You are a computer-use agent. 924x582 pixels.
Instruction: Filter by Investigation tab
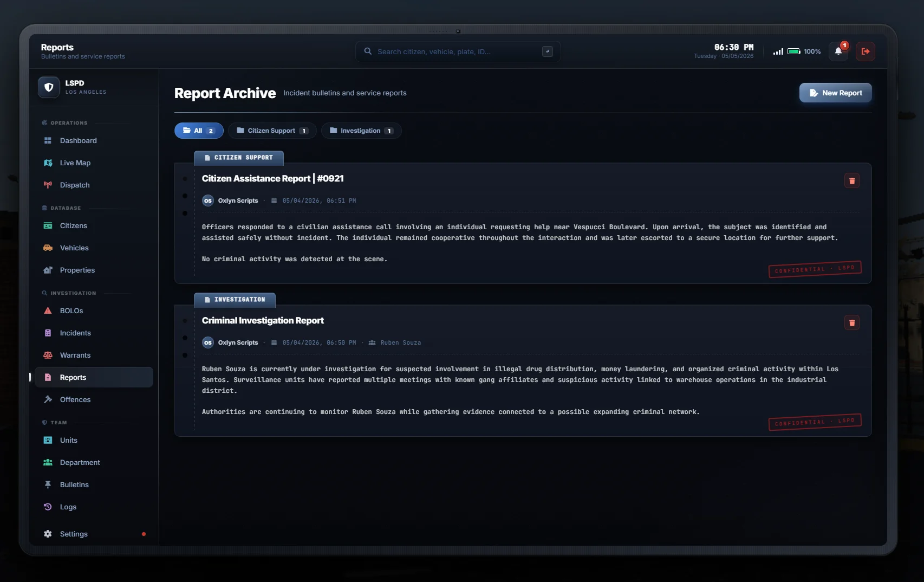point(361,131)
